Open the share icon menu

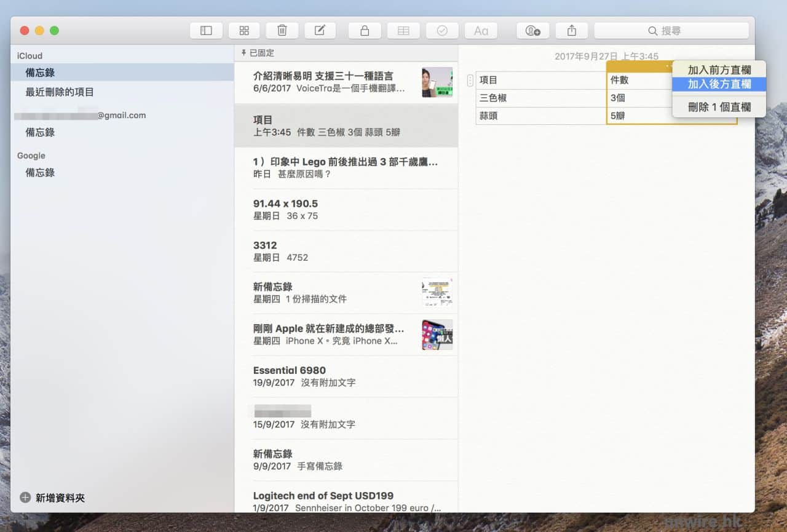572,31
